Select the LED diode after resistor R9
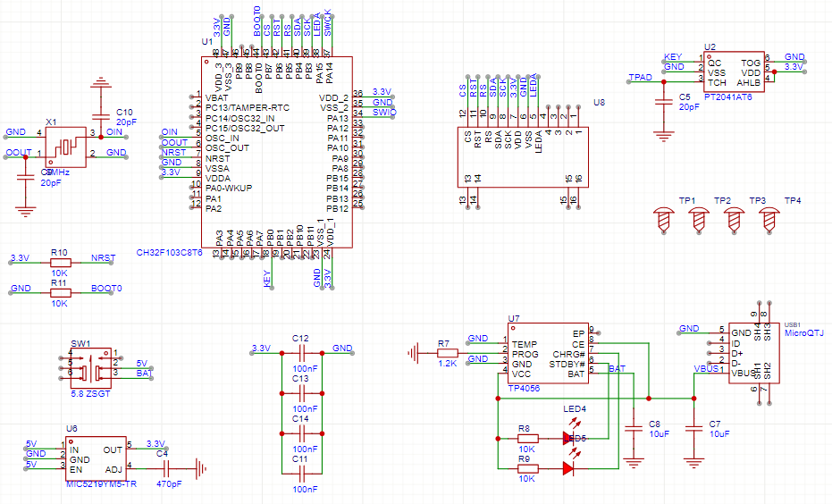The image size is (832, 504). (x=568, y=468)
